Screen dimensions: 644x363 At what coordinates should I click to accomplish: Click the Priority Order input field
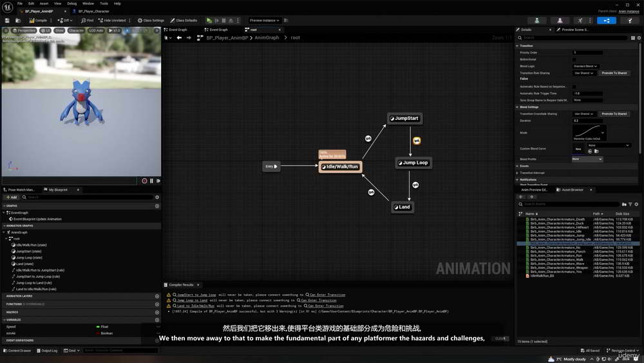pyautogui.click(x=587, y=53)
